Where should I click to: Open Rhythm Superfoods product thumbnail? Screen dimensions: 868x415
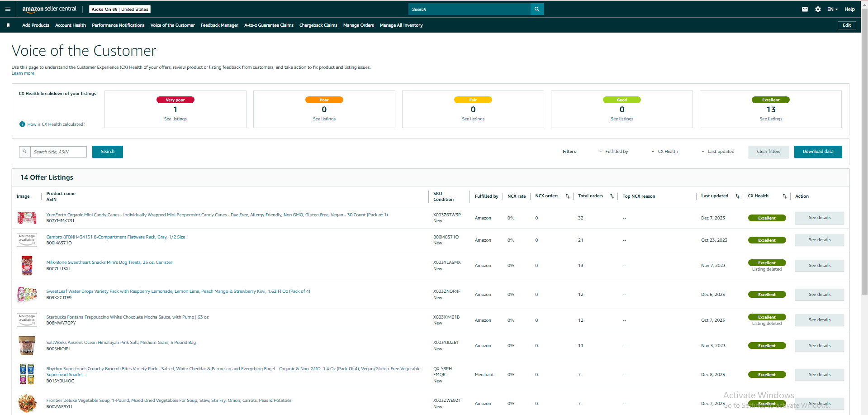click(27, 374)
